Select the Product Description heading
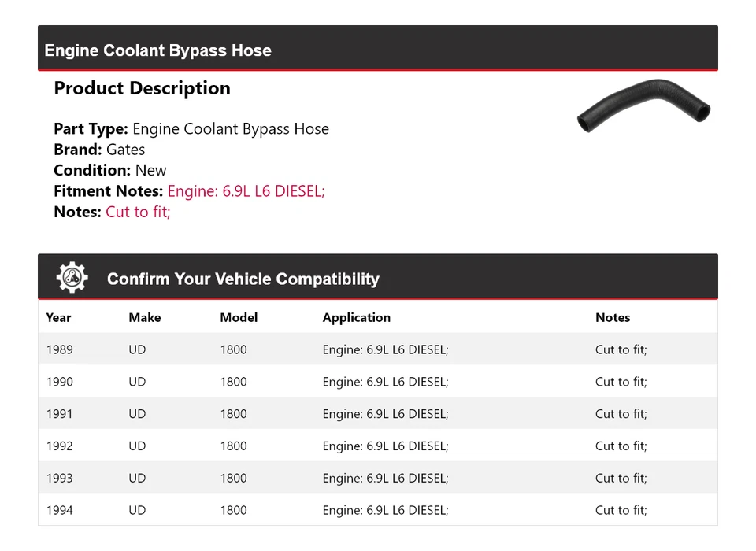The image size is (756, 551). point(142,88)
